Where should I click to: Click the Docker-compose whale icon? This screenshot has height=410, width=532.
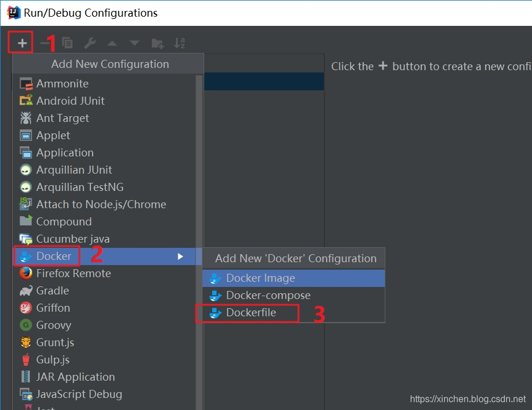pos(216,296)
